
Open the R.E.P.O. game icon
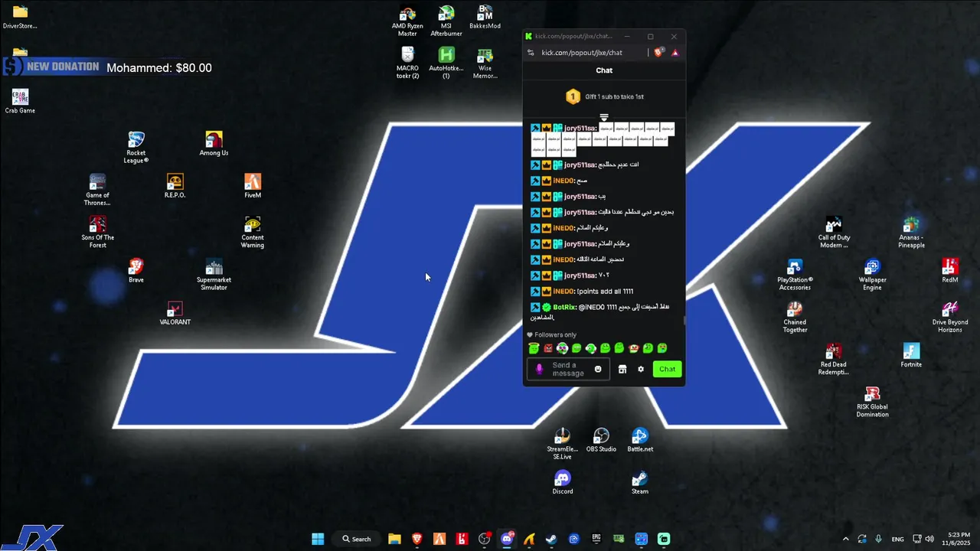tap(175, 185)
